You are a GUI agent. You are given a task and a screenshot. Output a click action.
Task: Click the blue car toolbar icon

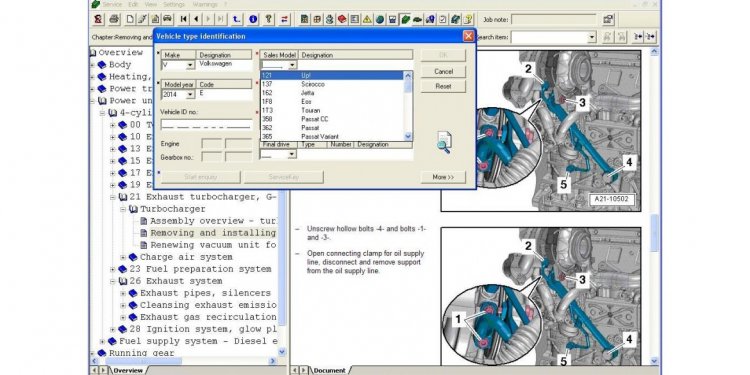click(430, 19)
